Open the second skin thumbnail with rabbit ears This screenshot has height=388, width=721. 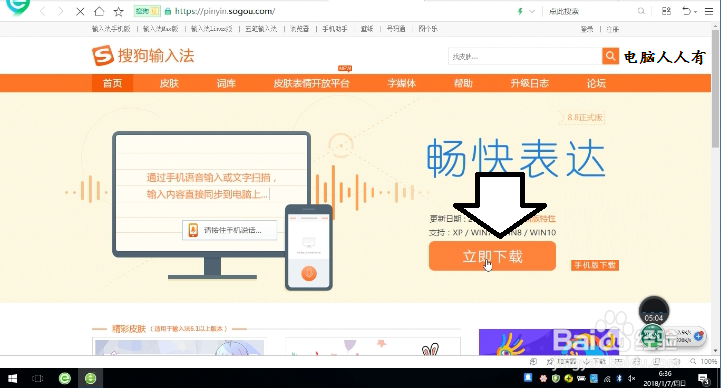click(x=373, y=347)
